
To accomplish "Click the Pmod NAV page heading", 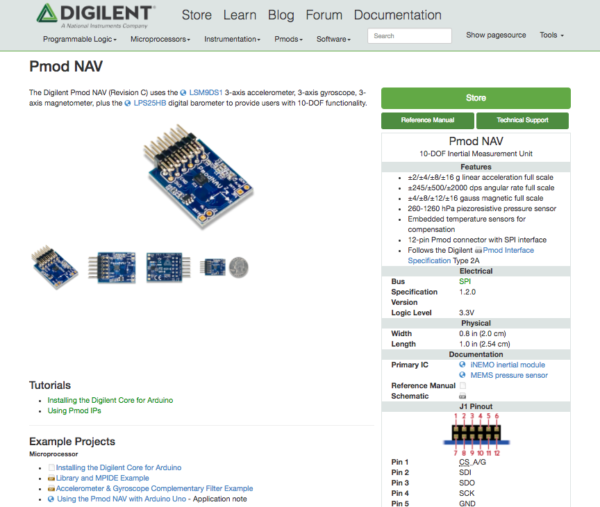I will [x=66, y=67].
